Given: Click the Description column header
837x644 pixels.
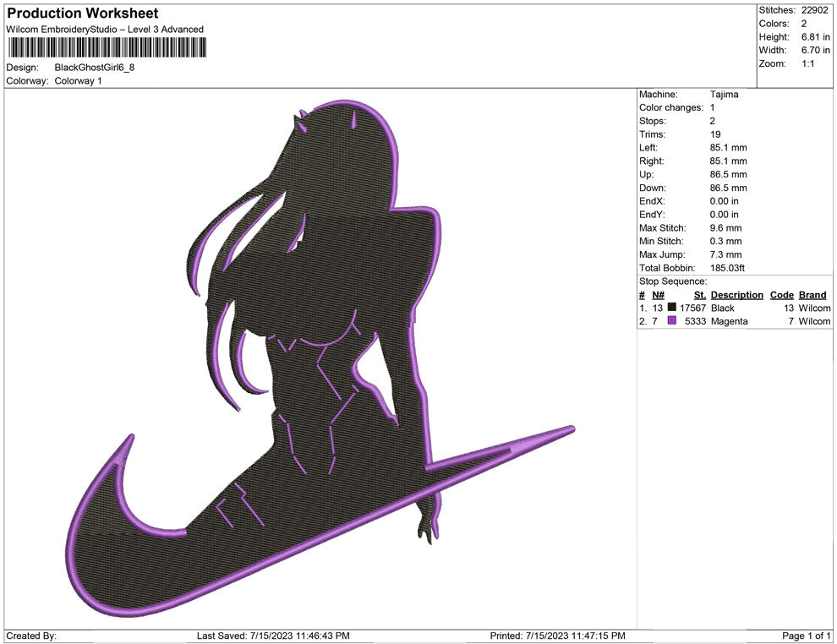Looking at the screenshot, I should 736,295.
